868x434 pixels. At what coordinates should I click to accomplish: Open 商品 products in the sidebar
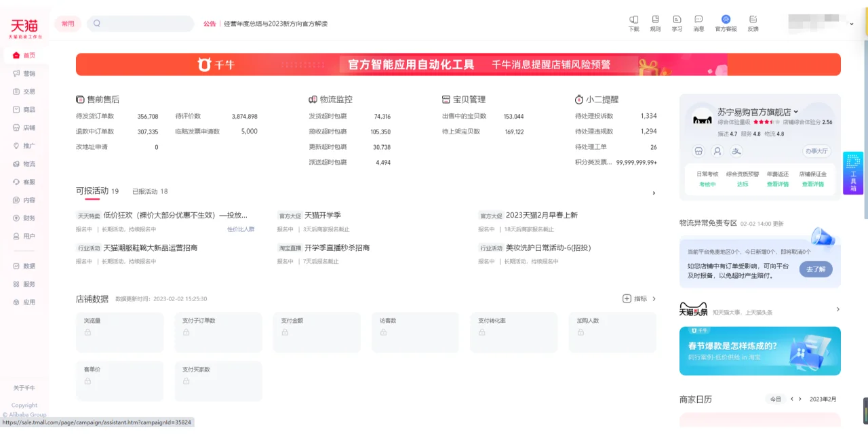coord(24,109)
